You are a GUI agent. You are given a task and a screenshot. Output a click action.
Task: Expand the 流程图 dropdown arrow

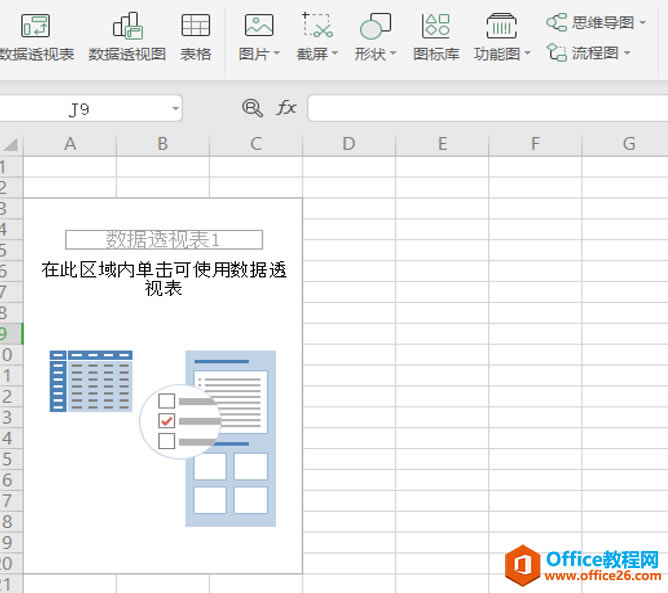coord(627,53)
